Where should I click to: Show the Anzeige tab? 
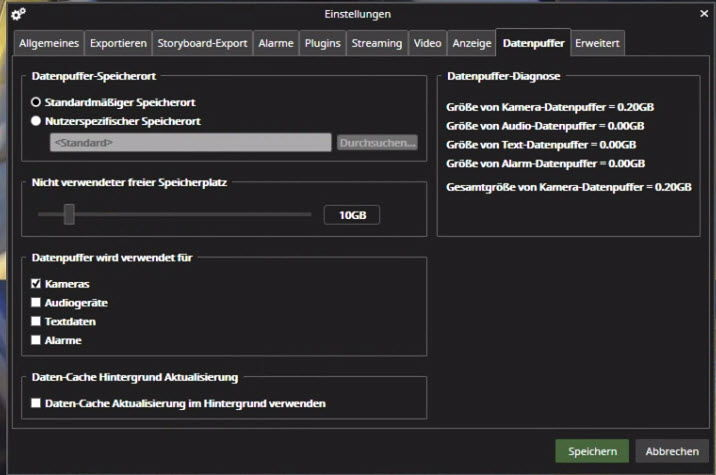click(x=471, y=43)
